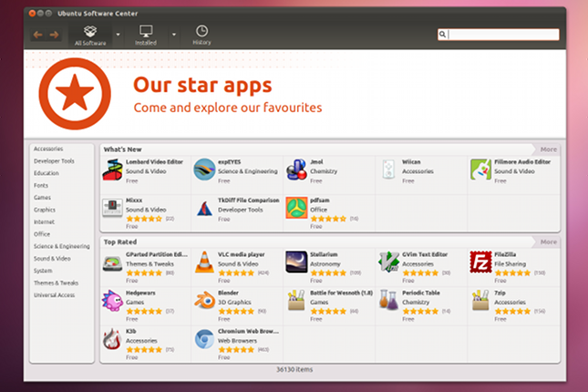Open the Chromium Web Browser icon
Screen dimensions: 588x392
coord(204,339)
